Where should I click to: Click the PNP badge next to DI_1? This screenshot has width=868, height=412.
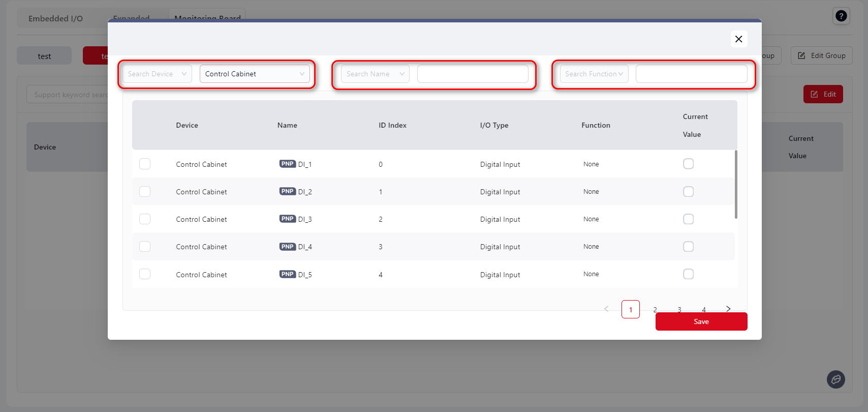point(288,164)
